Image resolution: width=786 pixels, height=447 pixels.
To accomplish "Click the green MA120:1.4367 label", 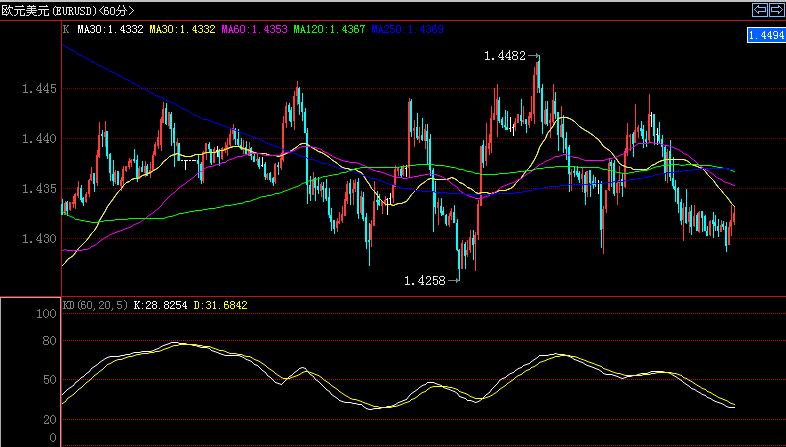I will coord(329,30).
